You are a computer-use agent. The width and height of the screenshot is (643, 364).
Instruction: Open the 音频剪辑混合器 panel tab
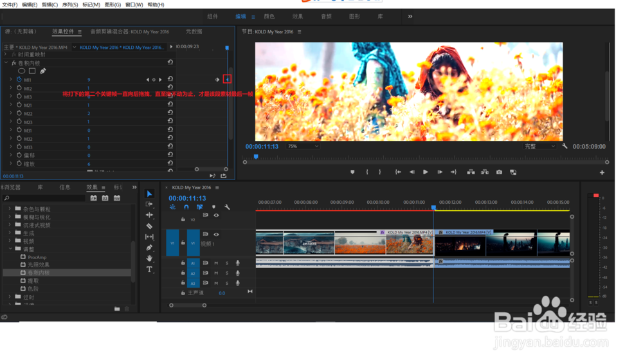[130, 32]
